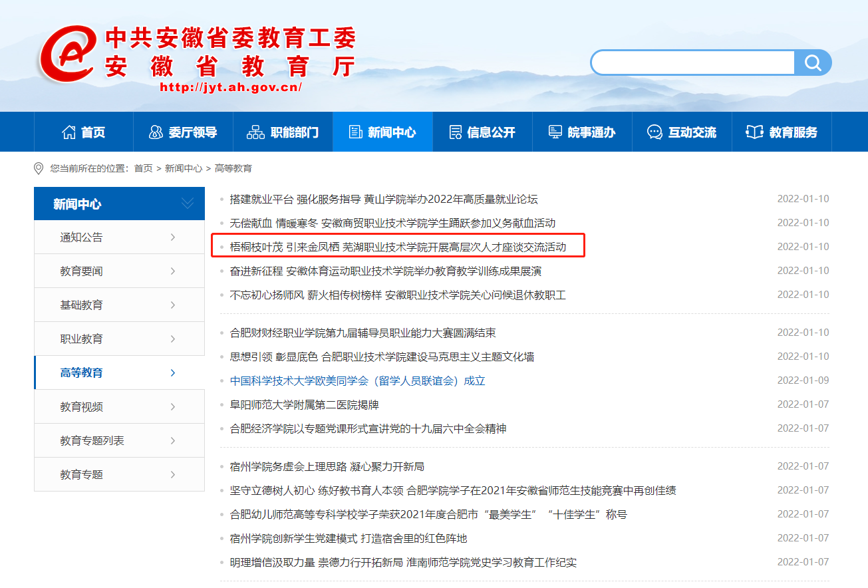Click the red logo of 安徽省教育厅
868x588 pixels.
tap(67, 53)
